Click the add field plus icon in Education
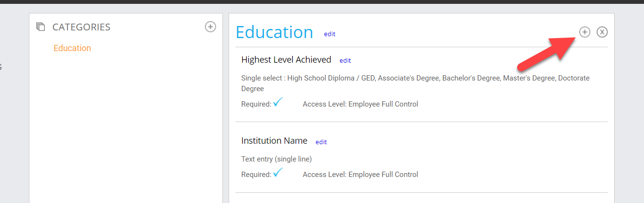644x203 pixels. (x=584, y=32)
